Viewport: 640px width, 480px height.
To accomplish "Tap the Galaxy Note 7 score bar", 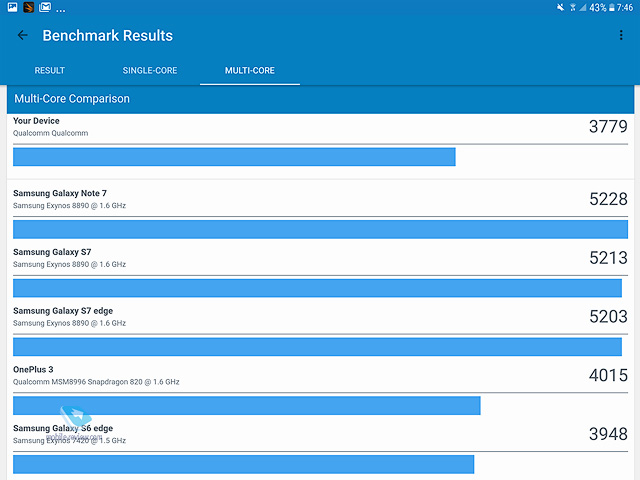I will tap(320, 229).
